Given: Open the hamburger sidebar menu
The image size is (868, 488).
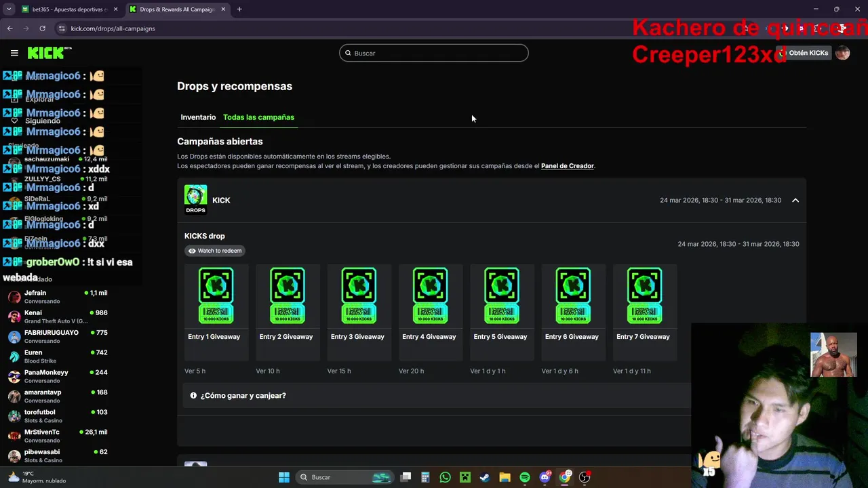Looking at the screenshot, I should 14,53.
